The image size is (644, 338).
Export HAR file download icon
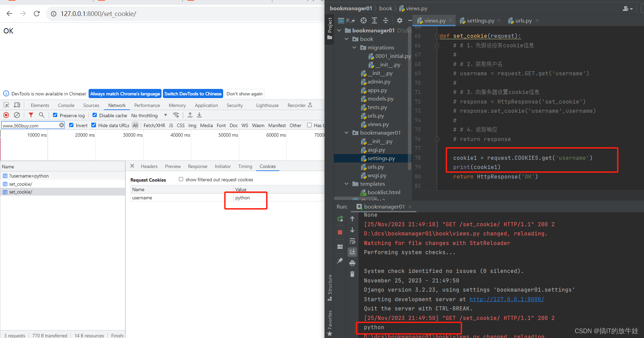point(199,115)
